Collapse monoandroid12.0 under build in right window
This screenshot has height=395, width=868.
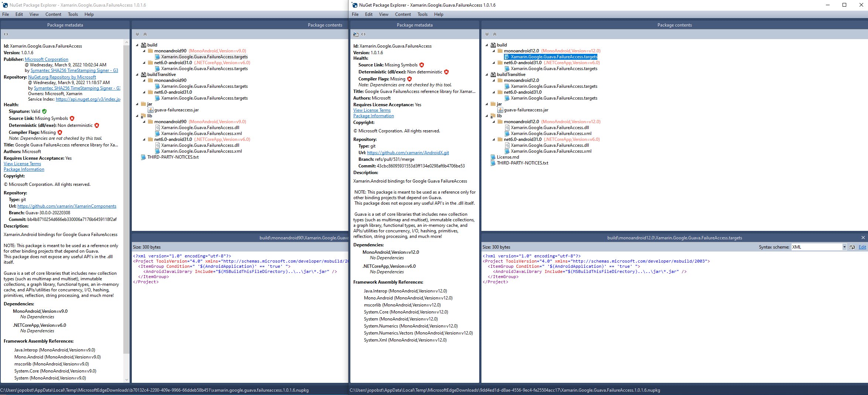click(x=494, y=51)
